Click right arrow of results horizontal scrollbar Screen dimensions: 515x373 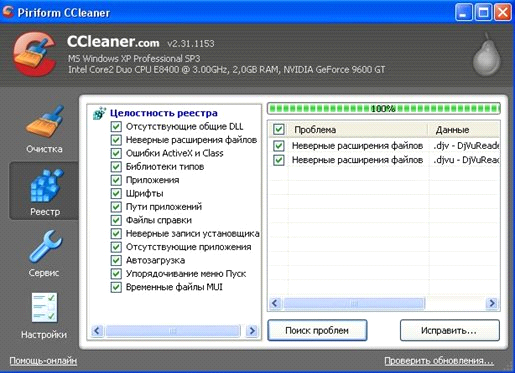tap(492, 303)
